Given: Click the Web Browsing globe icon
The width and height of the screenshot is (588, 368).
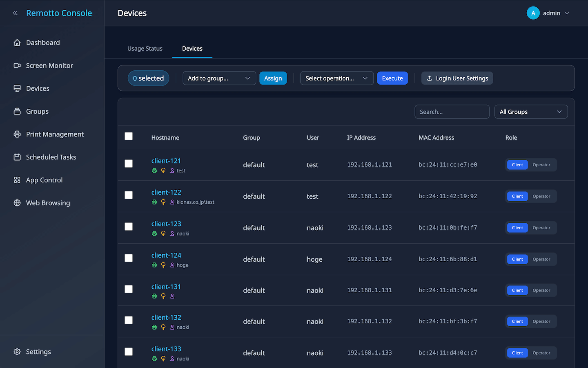Looking at the screenshot, I should pos(17,203).
